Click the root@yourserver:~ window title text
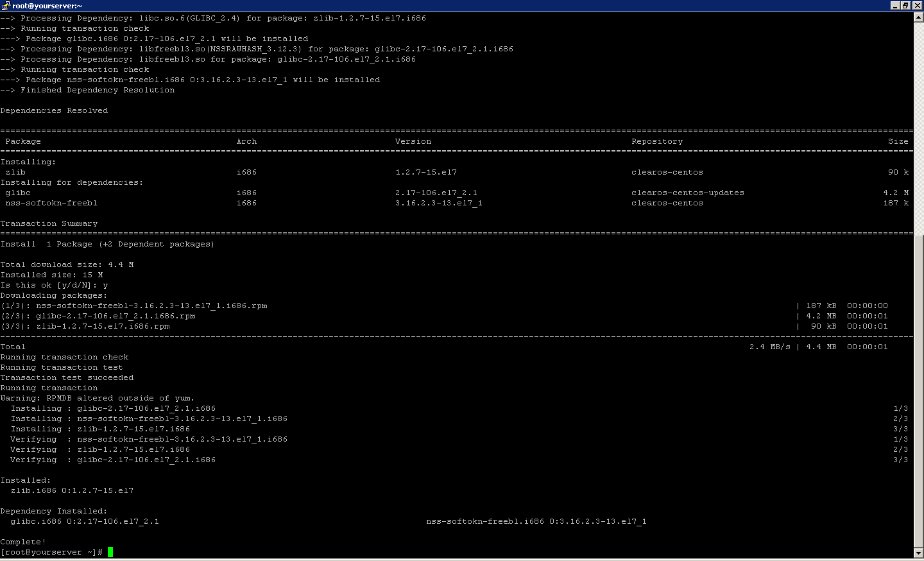 click(x=47, y=6)
